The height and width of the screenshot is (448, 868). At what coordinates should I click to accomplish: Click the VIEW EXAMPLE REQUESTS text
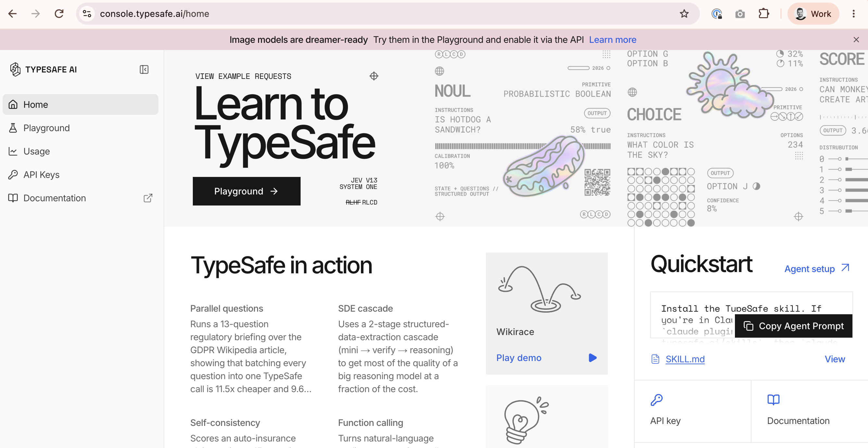(x=243, y=76)
